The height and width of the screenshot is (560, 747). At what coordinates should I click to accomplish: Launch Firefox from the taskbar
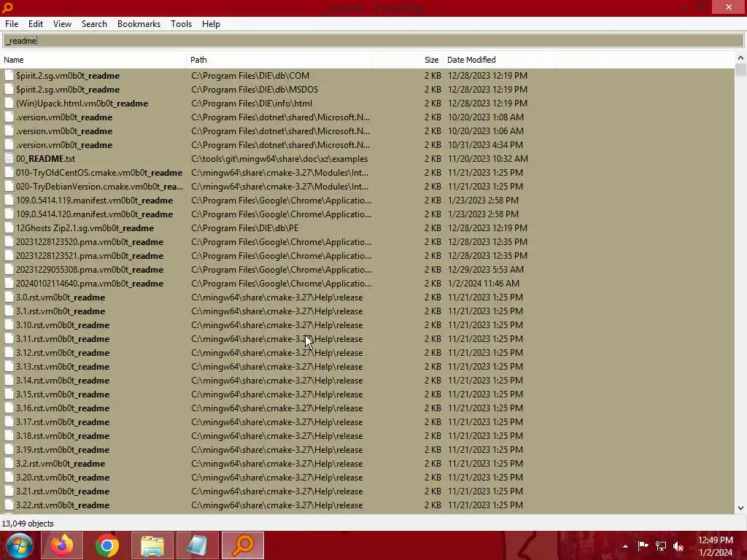(62, 545)
